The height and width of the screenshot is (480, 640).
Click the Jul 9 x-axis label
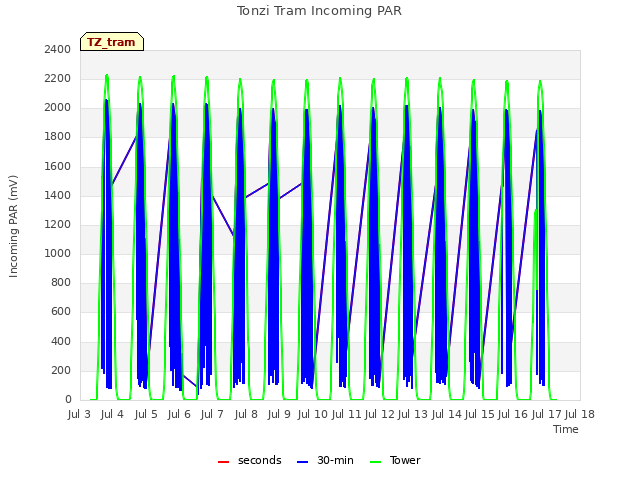(x=279, y=414)
